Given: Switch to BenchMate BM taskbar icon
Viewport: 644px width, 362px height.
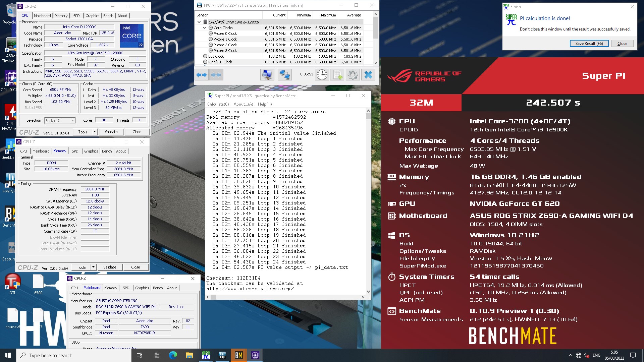Looking at the screenshot, I should 238,355.
